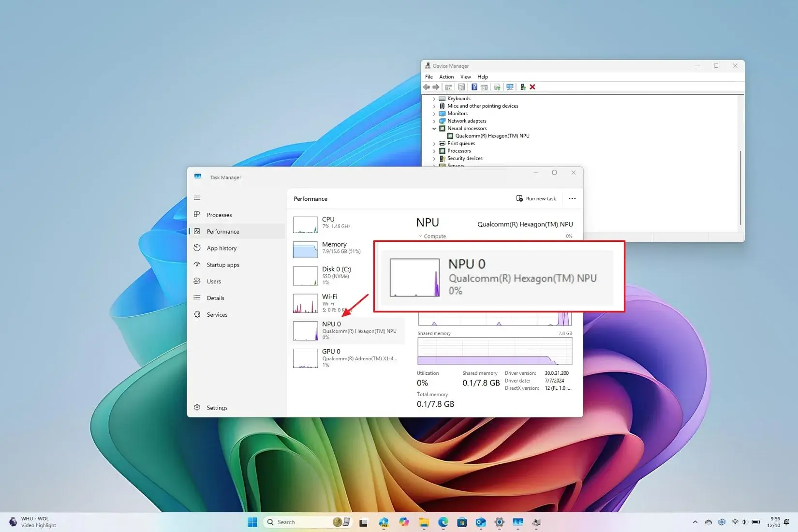Switch to the Processes page
The width and height of the screenshot is (798, 532).
coord(219,215)
